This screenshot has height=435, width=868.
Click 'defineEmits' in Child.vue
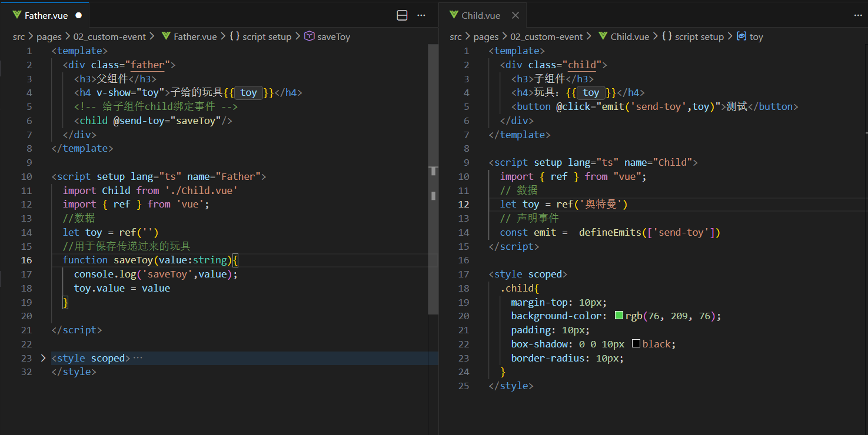610,232
